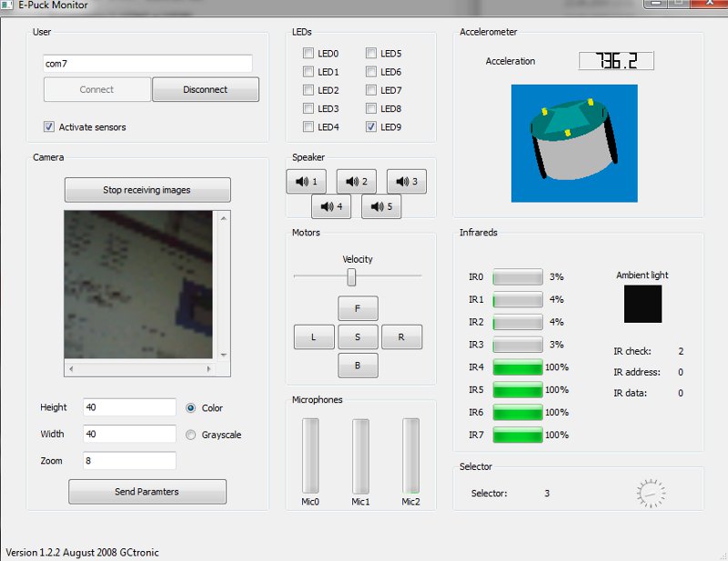The width and height of the screenshot is (728, 561).
Task: Play speaker sound 5
Action: coord(381,207)
